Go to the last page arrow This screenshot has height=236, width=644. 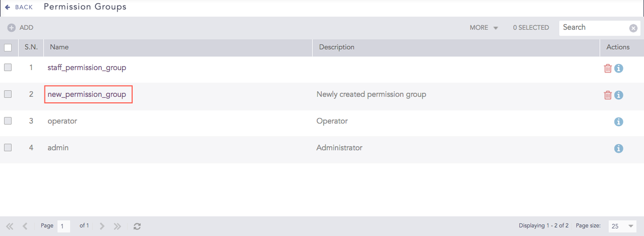point(118,226)
